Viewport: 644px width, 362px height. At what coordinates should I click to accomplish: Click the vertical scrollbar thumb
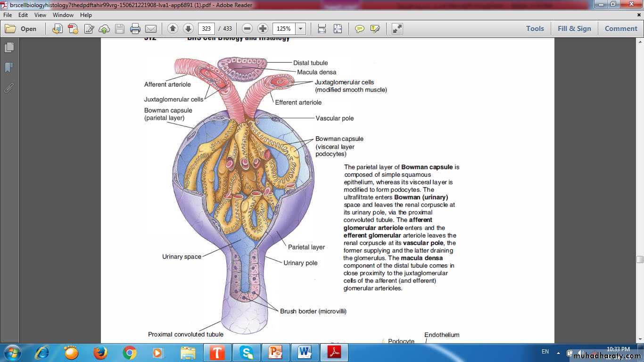coord(640,259)
